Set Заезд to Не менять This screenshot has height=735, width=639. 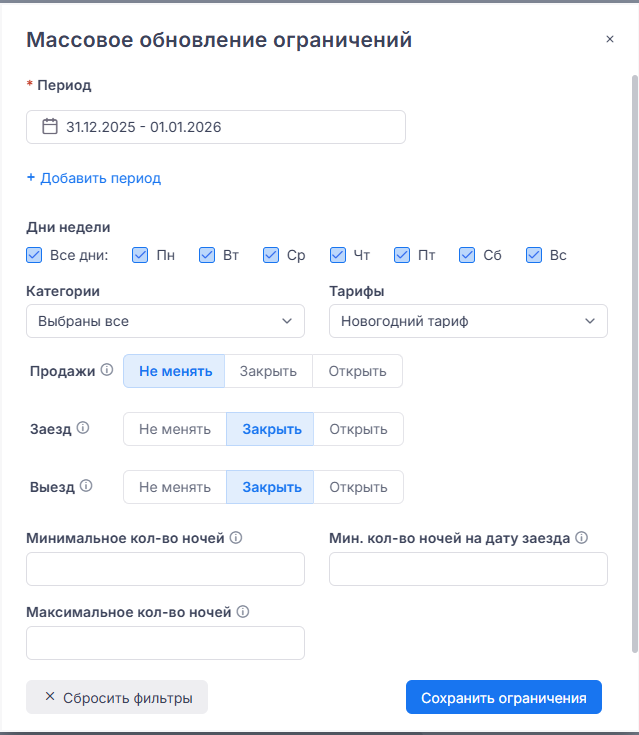tap(175, 429)
